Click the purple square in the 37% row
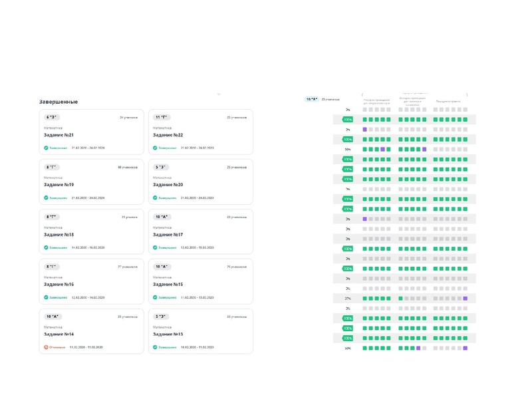The height and width of the screenshot is (399, 532). tap(465, 299)
